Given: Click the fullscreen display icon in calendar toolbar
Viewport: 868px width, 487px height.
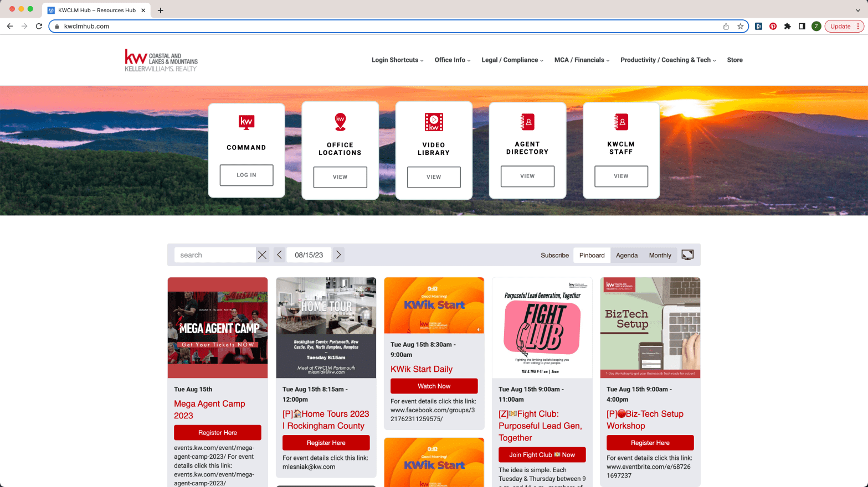Looking at the screenshot, I should pos(687,255).
